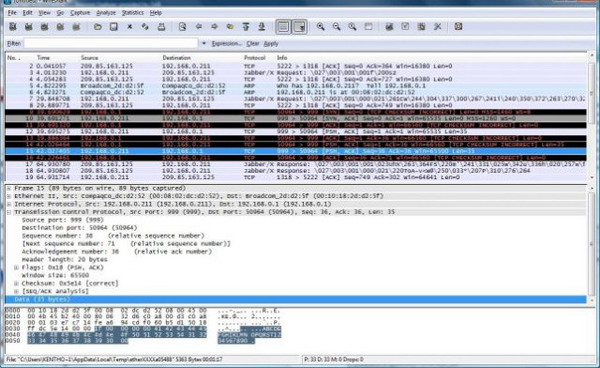Zoom out the packet text

pyautogui.click(x=336, y=27)
